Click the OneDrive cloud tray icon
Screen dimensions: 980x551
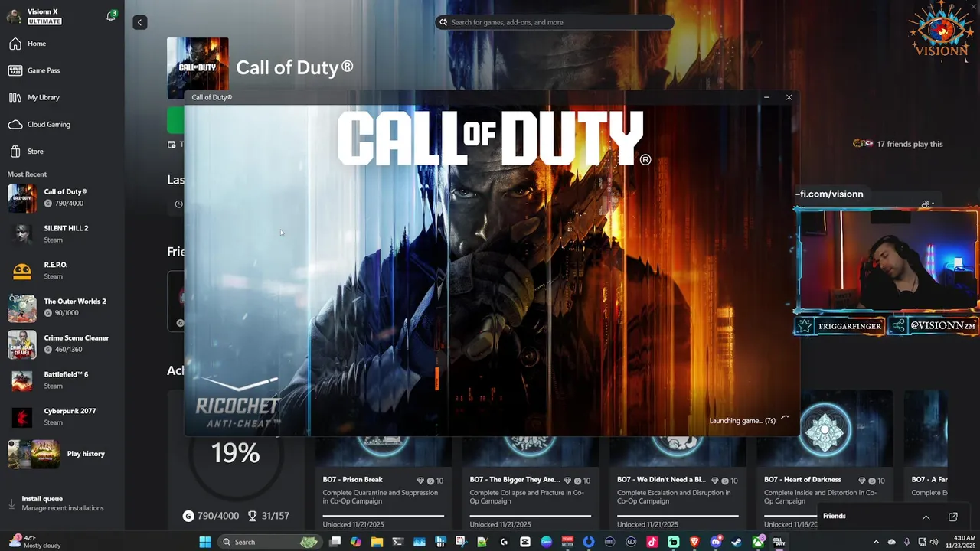[x=891, y=542]
